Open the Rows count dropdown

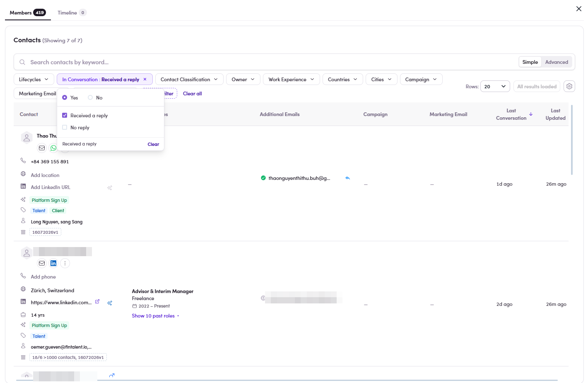495,86
